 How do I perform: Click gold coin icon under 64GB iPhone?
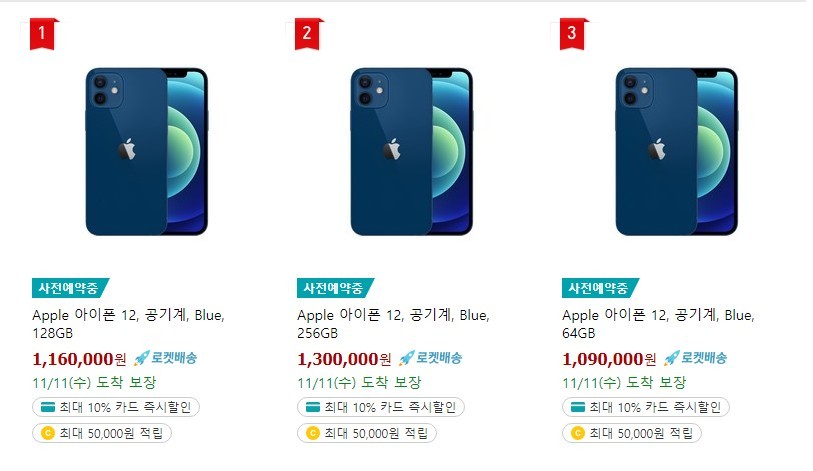pyautogui.click(x=578, y=433)
